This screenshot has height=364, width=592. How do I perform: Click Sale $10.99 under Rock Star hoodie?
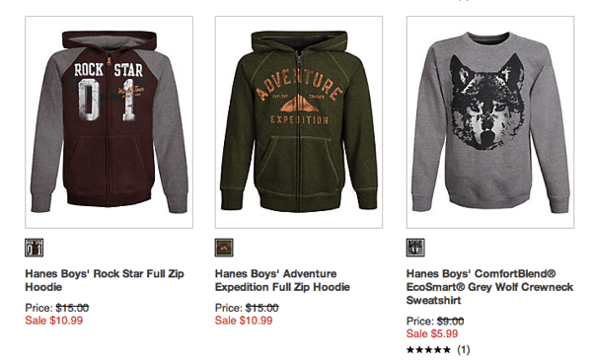click(54, 321)
